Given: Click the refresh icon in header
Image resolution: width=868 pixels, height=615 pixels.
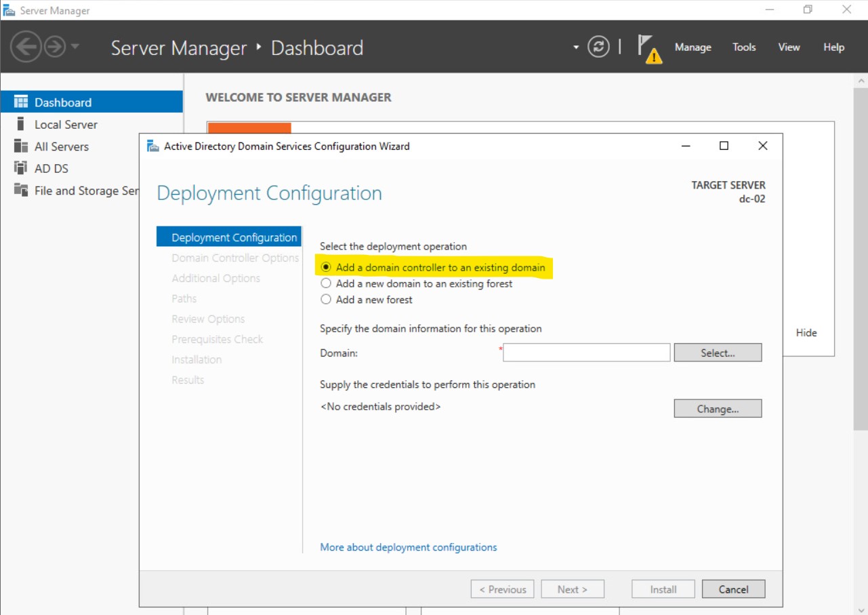Looking at the screenshot, I should click(x=598, y=47).
